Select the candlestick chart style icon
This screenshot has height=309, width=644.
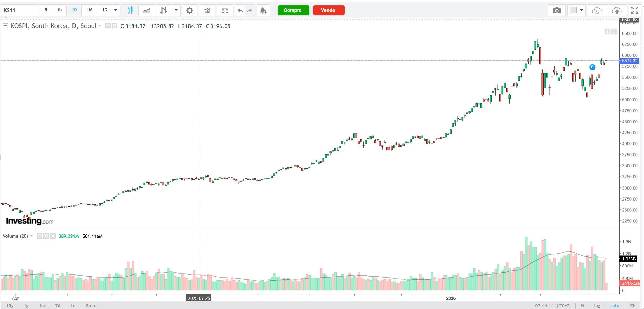pos(130,10)
